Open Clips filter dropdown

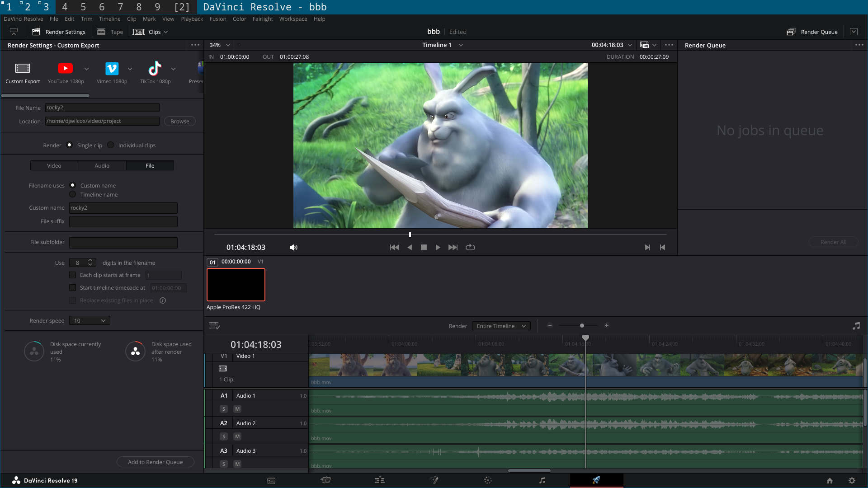151,32
